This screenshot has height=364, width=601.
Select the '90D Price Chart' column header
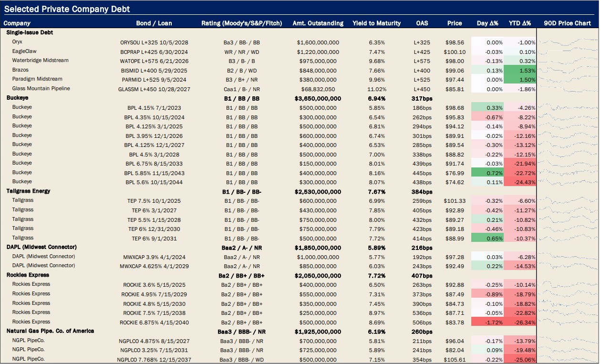point(567,23)
